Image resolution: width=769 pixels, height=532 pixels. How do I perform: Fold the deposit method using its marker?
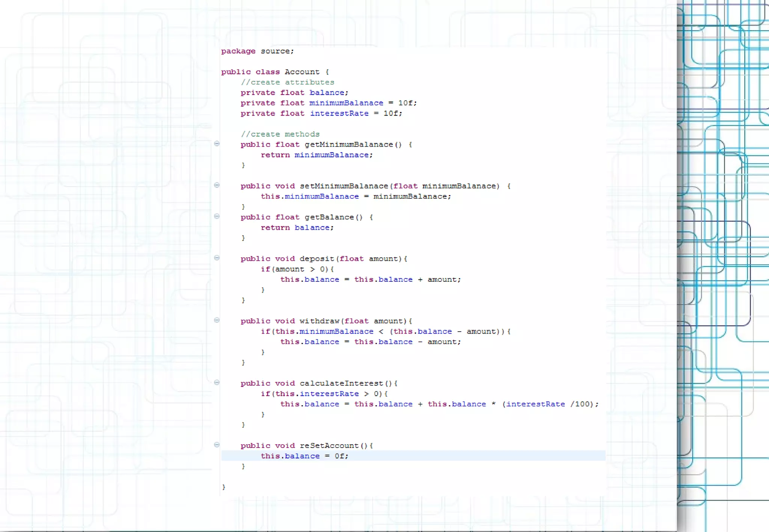click(x=217, y=258)
